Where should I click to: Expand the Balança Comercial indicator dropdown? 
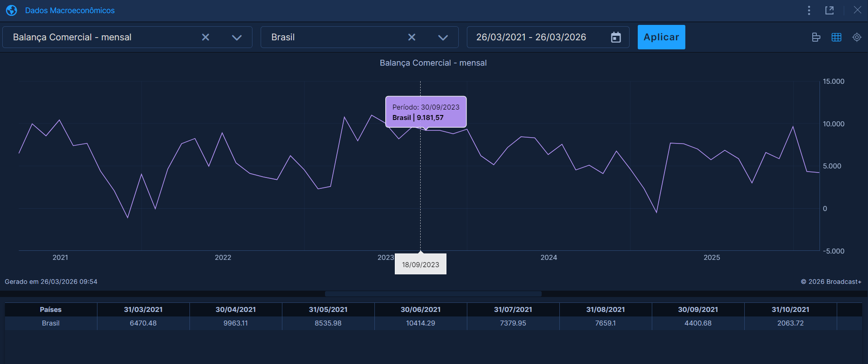tap(237, 37)
